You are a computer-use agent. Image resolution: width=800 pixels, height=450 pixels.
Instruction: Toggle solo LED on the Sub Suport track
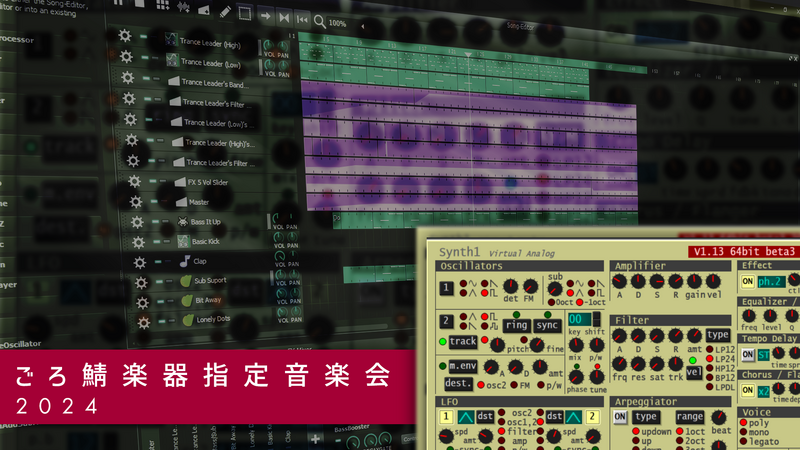tap(169, 281)
